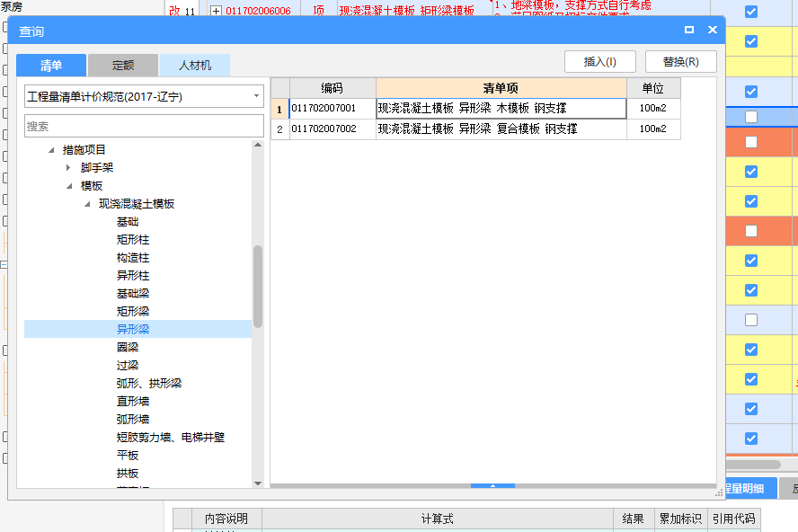Maximize the 查询 dialog window
This screenshot has width=798, height=532.
[x=689, y=30]
